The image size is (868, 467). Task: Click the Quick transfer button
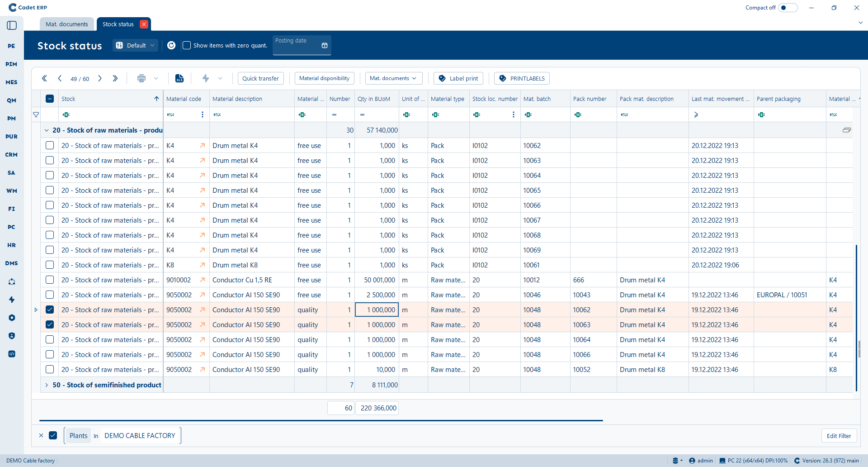point(260,78)
